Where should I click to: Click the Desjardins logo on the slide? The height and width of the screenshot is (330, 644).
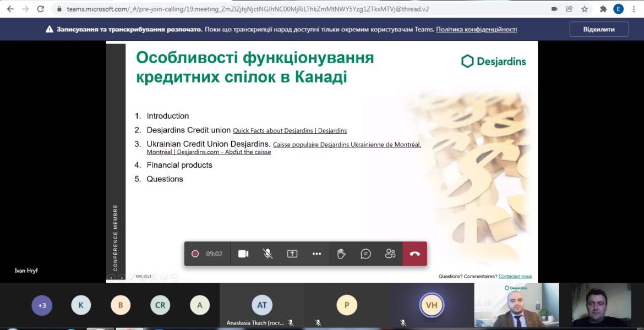494,62
